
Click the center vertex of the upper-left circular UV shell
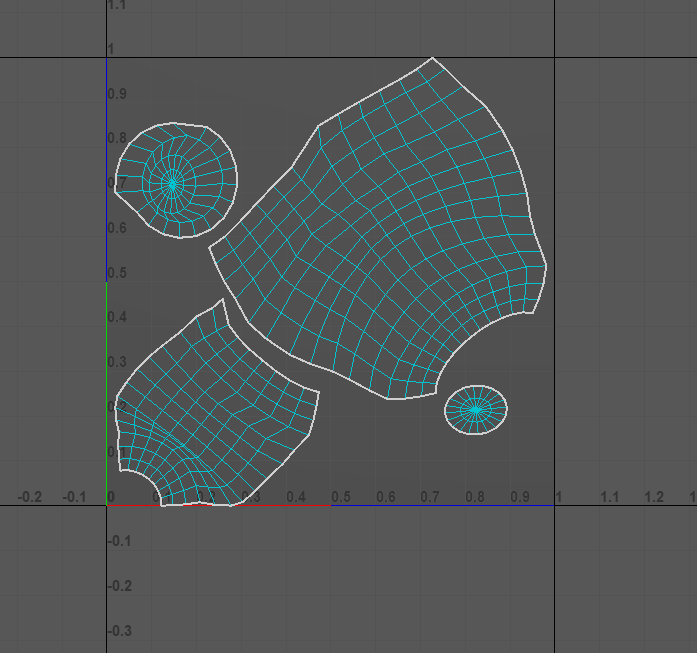click(x=173, y=184)
